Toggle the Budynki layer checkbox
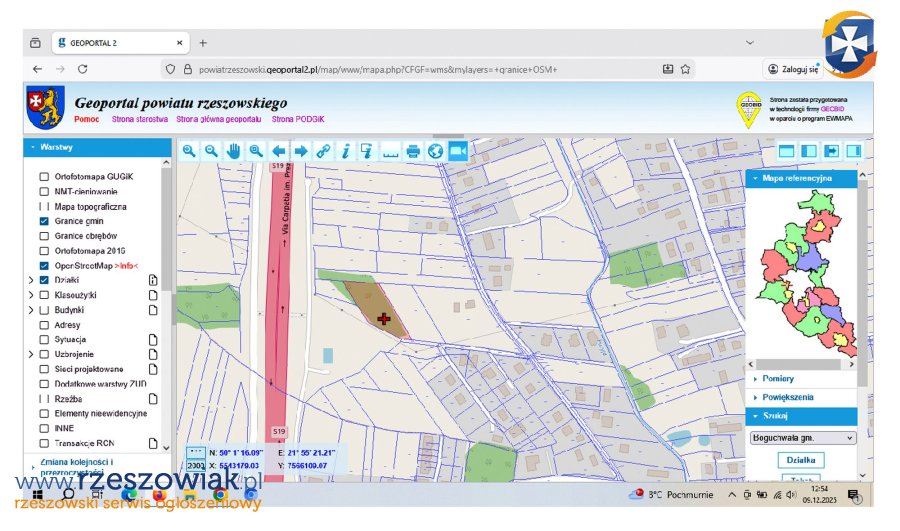 (x=44, y=310)
